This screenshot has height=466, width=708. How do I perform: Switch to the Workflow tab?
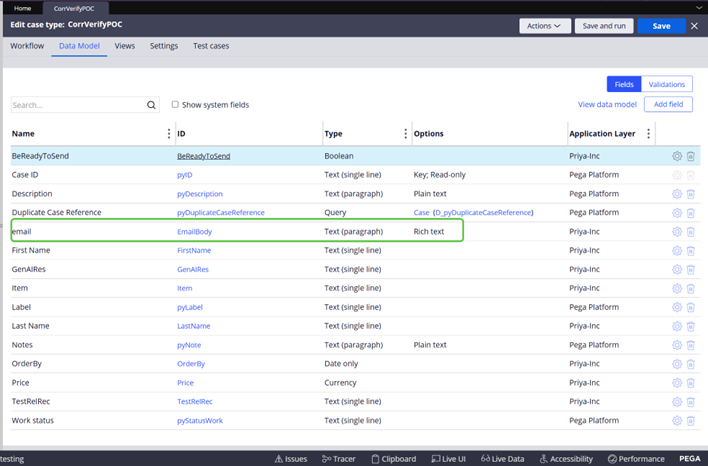coord(27,46)
